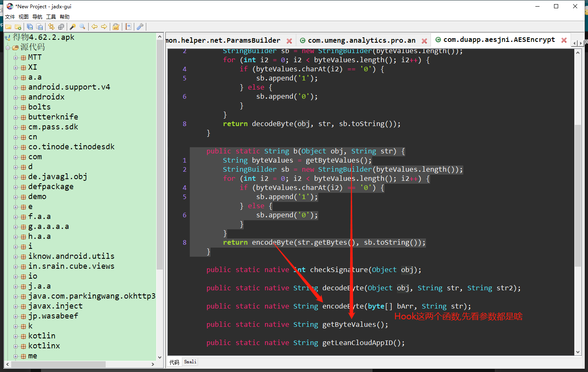Open log viewer notebook icon
Image resolution: width=588 pixels, height=372 pixels.
128,27
